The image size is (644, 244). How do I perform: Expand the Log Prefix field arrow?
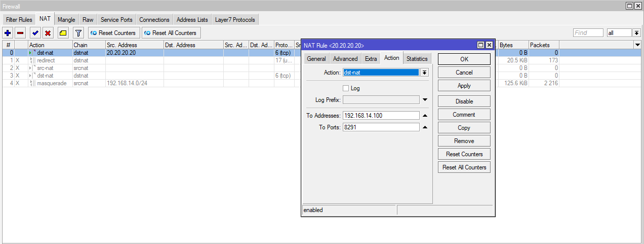(x=425, y=100)
